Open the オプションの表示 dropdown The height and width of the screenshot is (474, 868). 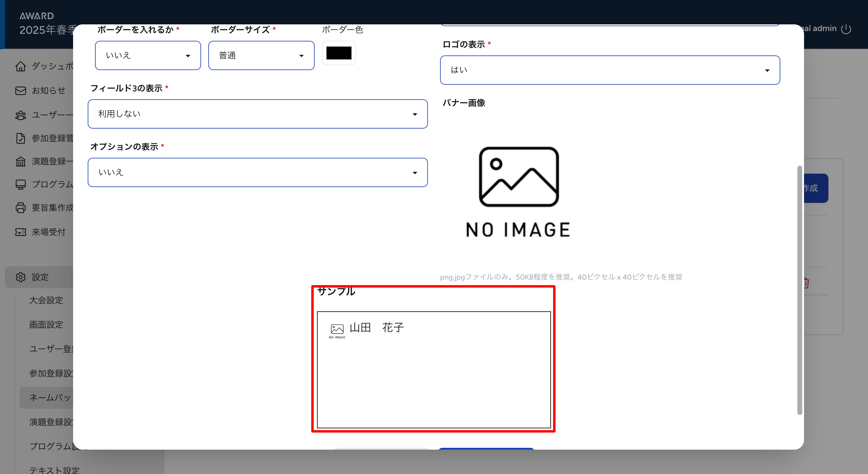[257, 172]
